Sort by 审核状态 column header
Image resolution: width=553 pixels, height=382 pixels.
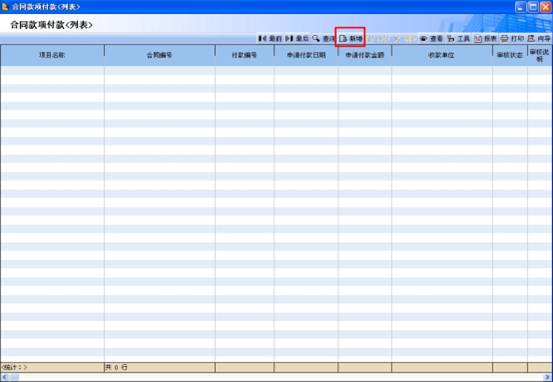click(x=510, y=55)
